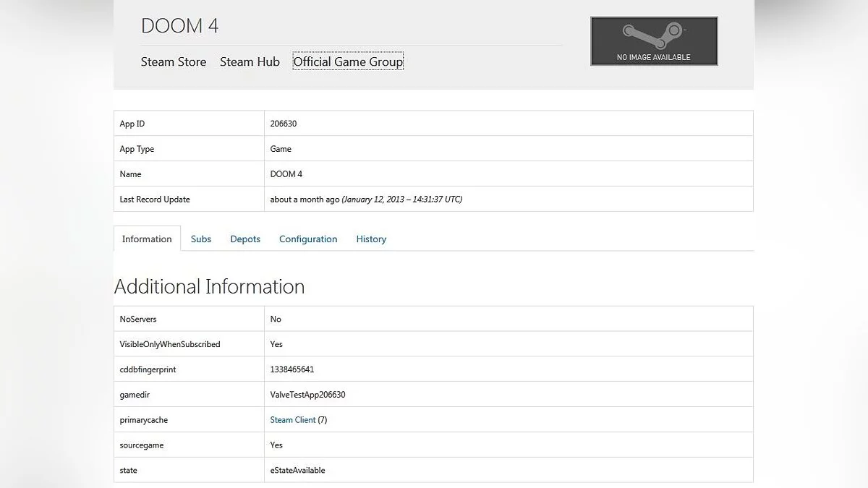Switch to the Configuration tab
Screen dimensions: 868x488
click(308, 239)
